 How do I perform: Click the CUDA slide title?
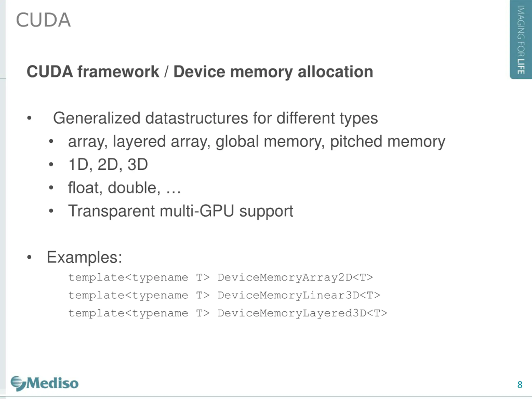43,20
